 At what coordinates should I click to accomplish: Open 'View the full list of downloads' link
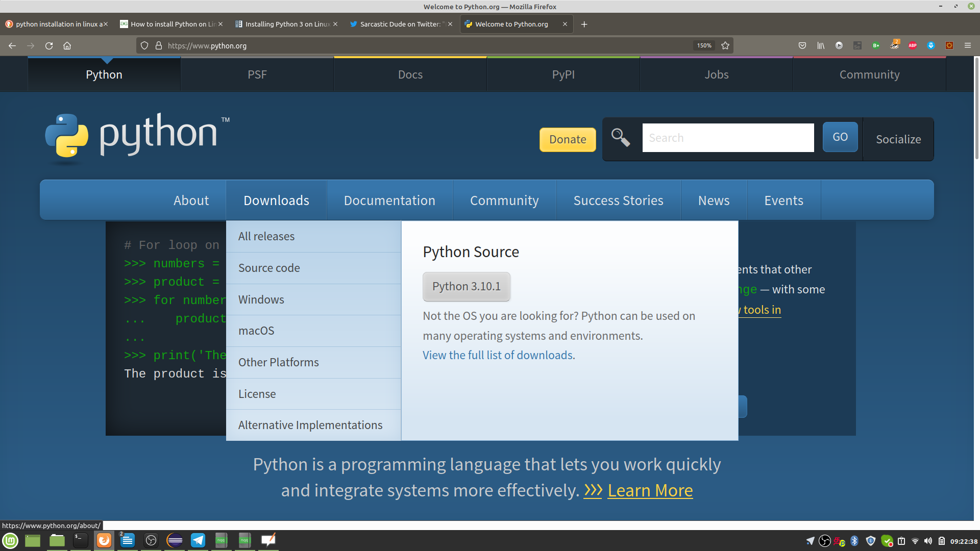pyautogui.click(x=499, y=355)
